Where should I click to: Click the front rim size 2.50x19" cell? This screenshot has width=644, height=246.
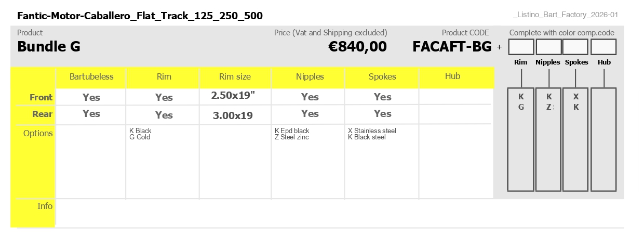233,96
